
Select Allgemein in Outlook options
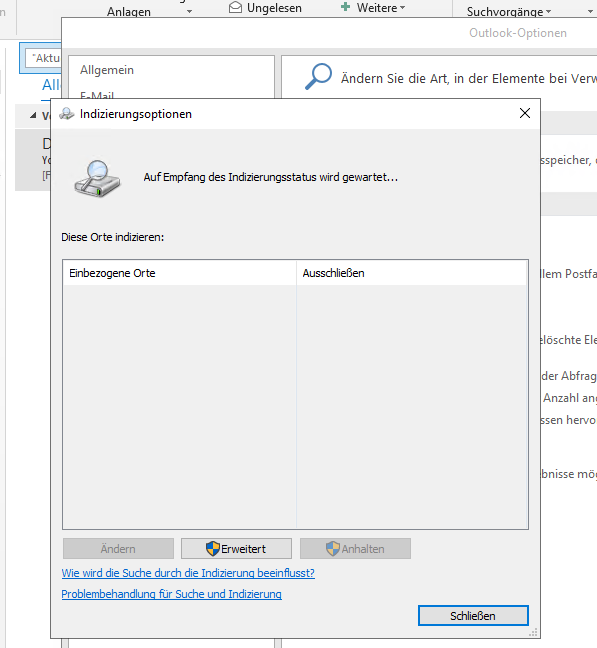coord(107,70)
